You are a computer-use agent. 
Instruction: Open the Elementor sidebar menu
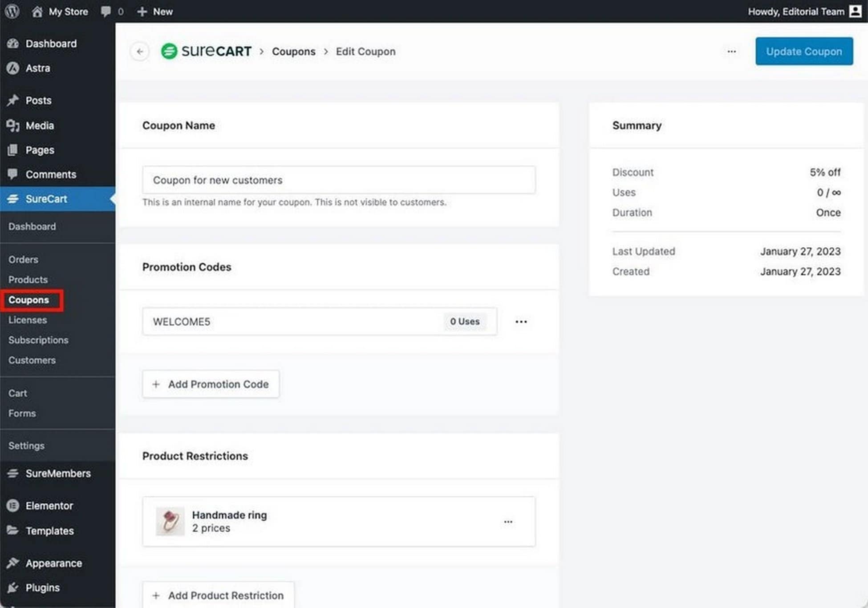click(49, 506)
